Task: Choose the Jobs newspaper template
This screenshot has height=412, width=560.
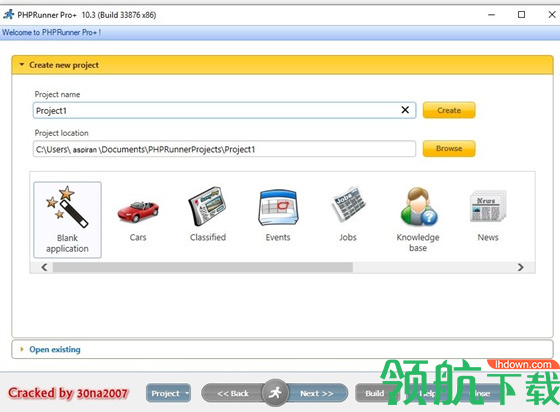Action: pyautogui.click(x=348, y=204)
